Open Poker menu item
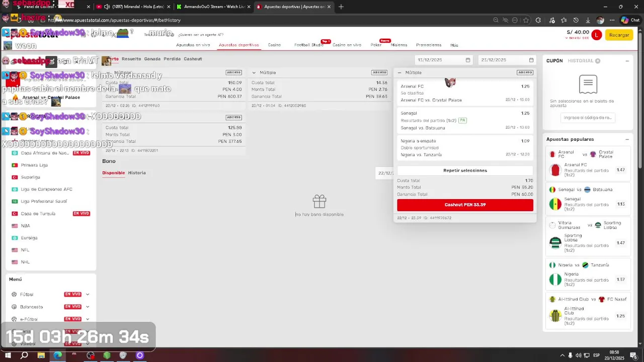This screenshot has width=644, height=362. click(x=376, y=45)
